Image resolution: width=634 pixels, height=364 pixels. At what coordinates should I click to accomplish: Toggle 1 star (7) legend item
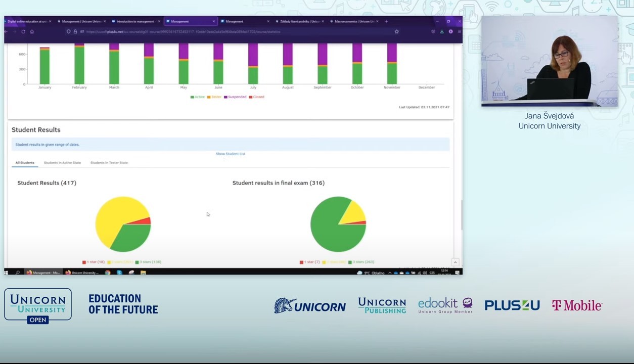pyautogui.click(x=310, y=262)
